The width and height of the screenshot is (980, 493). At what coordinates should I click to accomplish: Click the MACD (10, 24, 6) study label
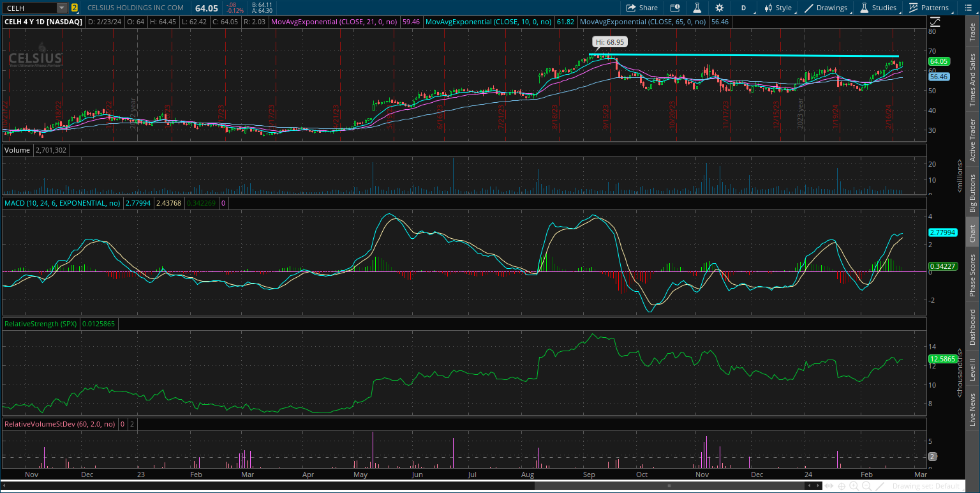(63, 203)
